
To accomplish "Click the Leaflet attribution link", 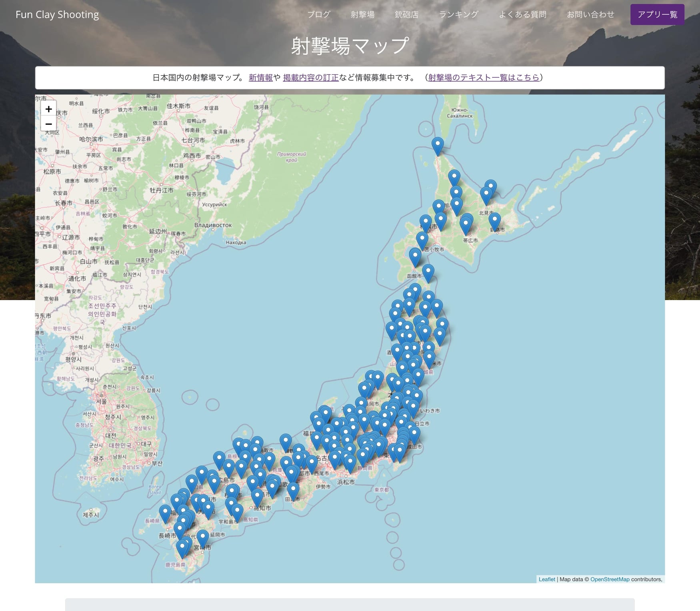I will (547, 579).
